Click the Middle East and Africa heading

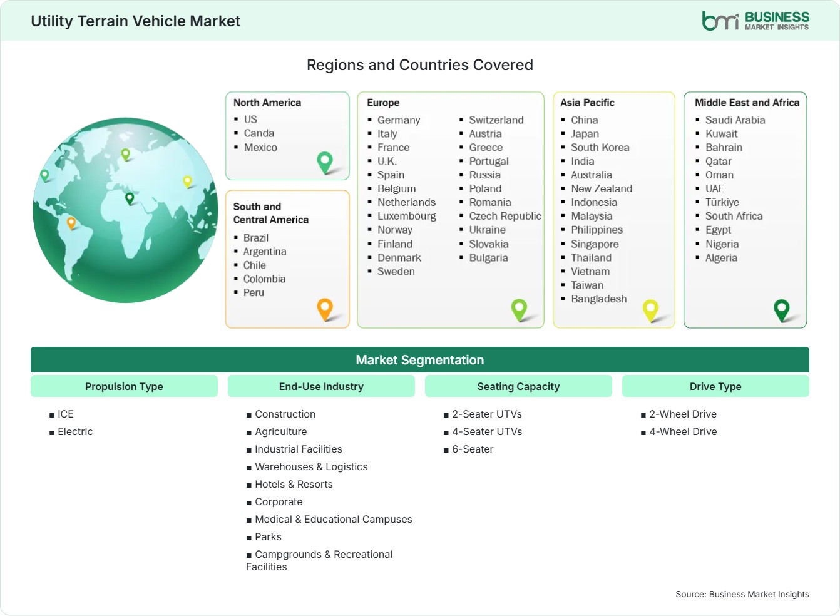(747, 103)
